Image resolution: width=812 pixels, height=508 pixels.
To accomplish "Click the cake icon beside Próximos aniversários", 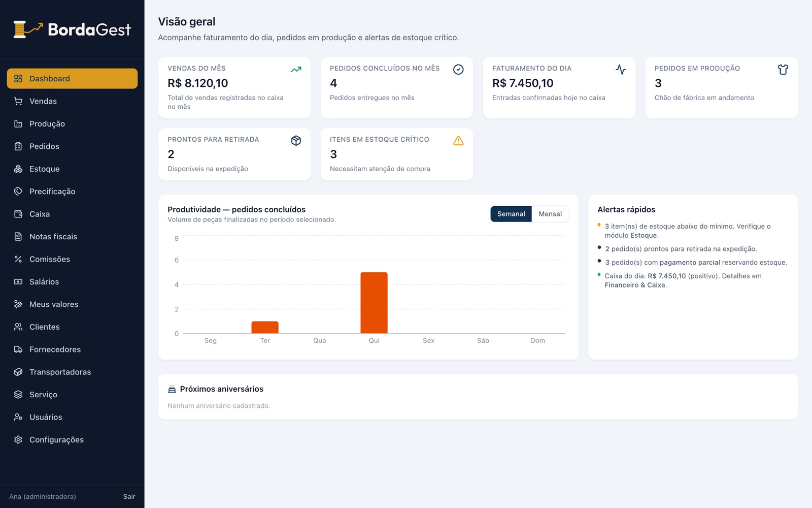I will point(172,389).
